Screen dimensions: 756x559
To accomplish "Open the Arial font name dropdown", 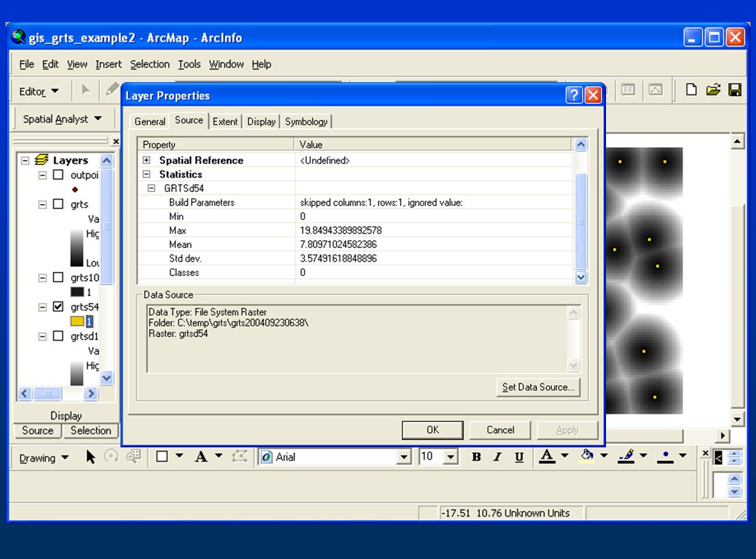I will tap(404, 457).
